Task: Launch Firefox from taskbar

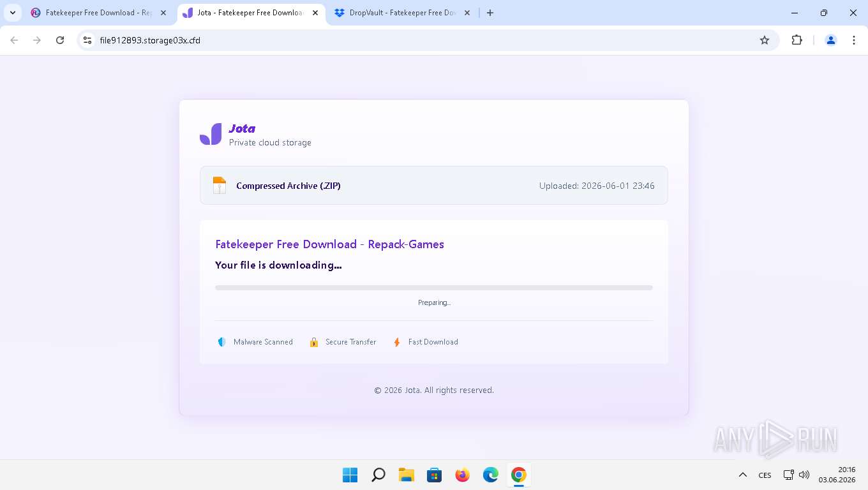Action: [x=462, y=475]
